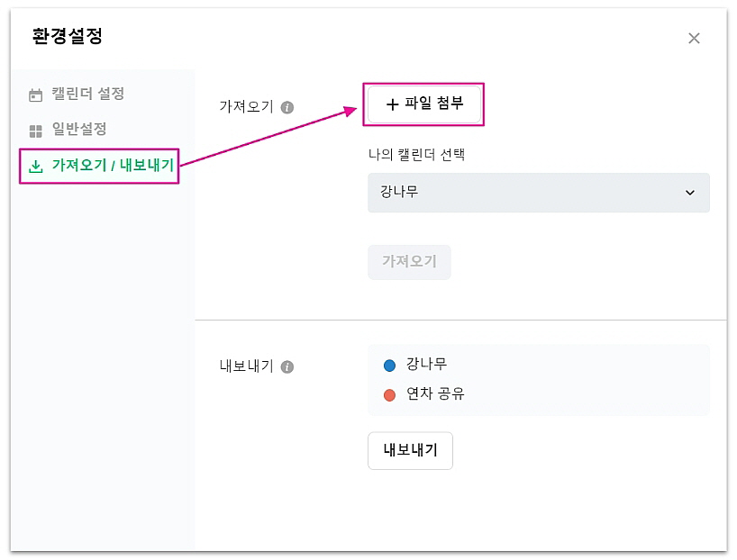Click the download icon beside 가져오기 / 내보내기
This screenshot has height=560, width=737.
pos(36,167)
